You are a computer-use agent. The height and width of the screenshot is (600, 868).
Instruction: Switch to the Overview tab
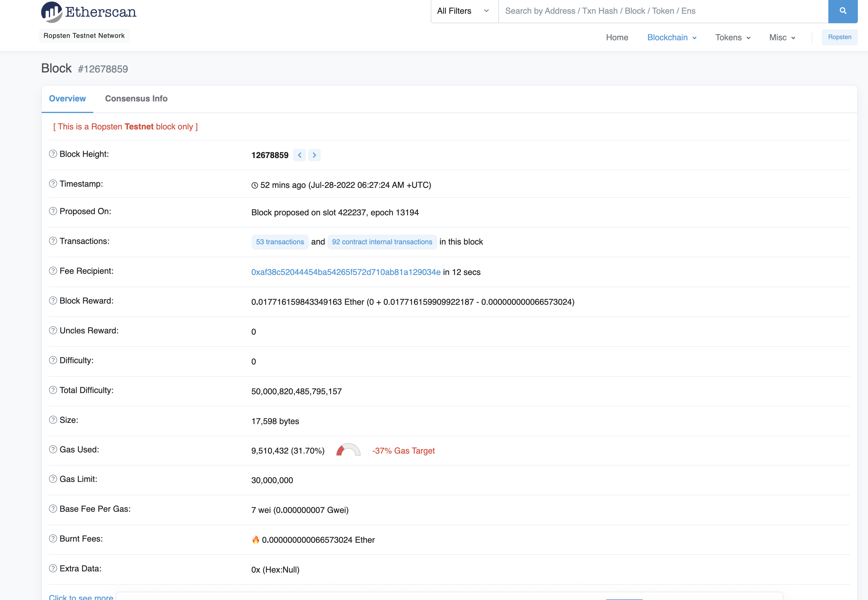(67, 98)
